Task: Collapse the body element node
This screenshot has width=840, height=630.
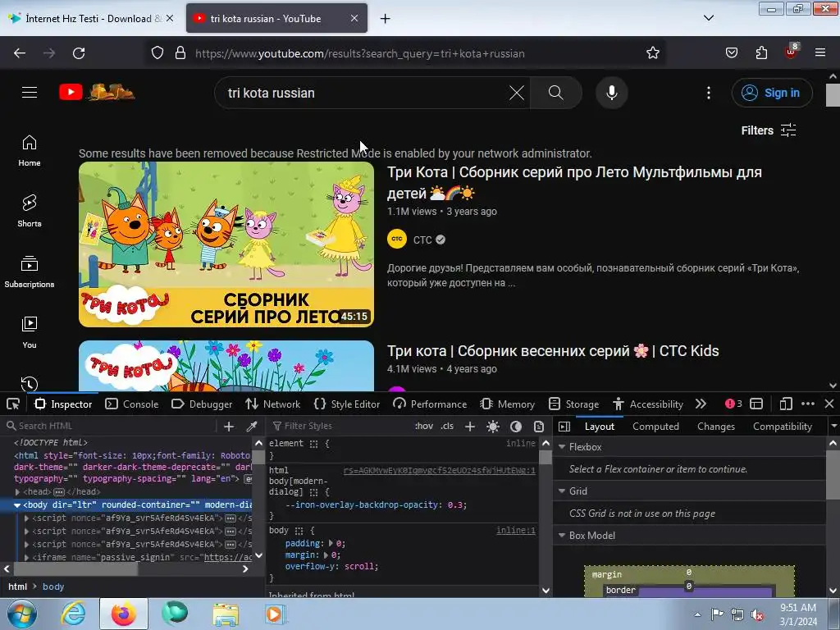Action: [x=17, y=504]
